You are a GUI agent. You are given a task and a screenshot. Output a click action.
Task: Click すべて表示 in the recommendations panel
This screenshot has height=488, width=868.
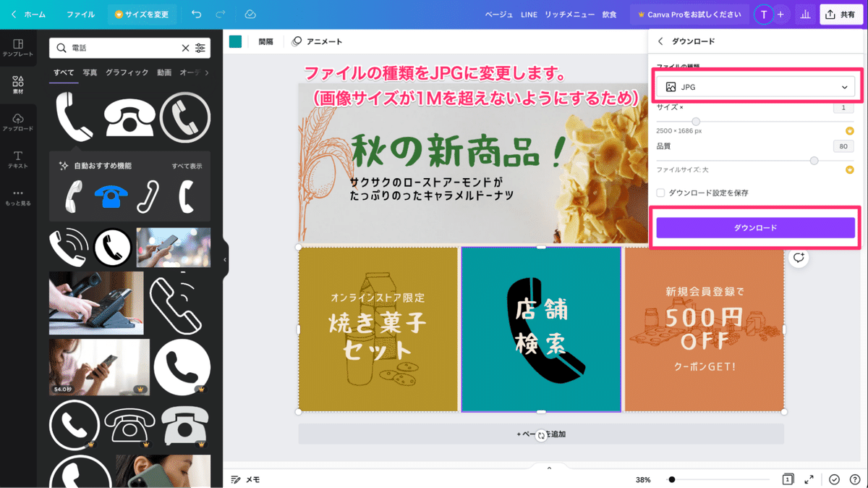tap(187, 166)
